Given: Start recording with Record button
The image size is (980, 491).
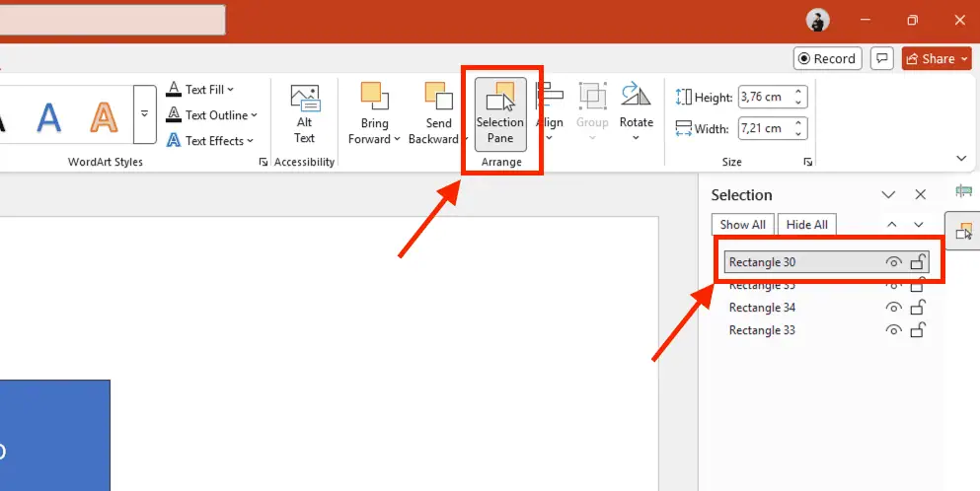Looking at the screenshot, I should (x=827, y=59).
